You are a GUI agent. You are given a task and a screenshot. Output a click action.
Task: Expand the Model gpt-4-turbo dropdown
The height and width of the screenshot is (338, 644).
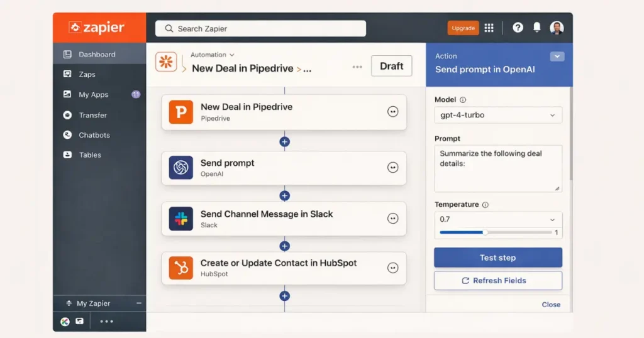tap(497, 116)
